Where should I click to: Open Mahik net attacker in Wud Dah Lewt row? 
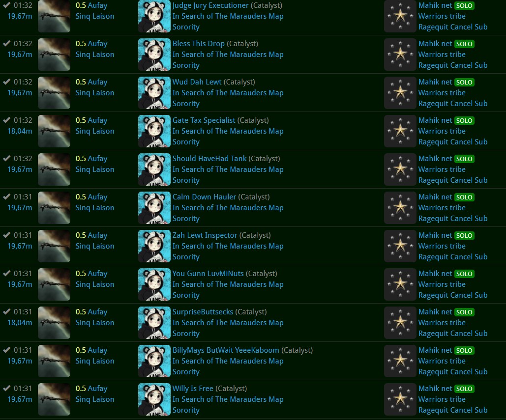coord(435,82)
